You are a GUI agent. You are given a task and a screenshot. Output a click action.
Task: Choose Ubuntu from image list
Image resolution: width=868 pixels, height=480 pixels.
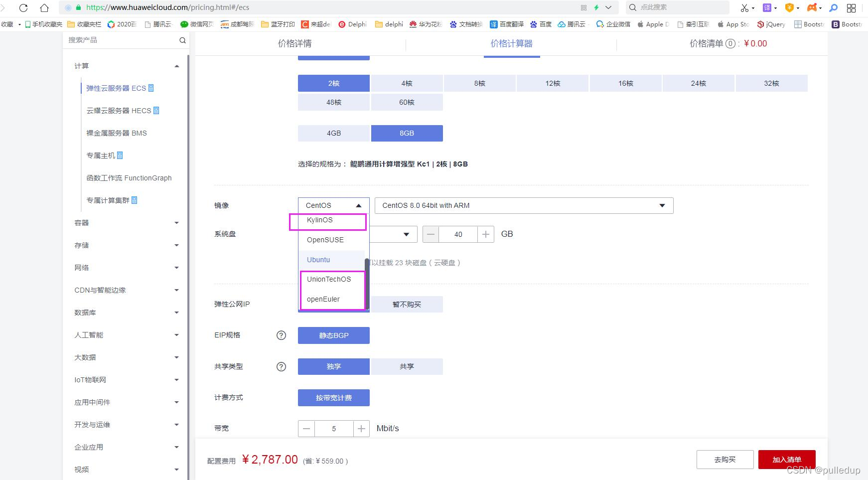(x=318, y=260)
